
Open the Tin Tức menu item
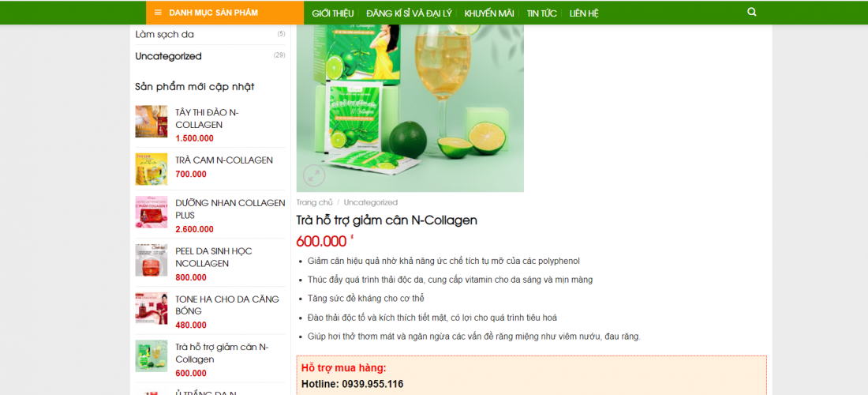click(x=541, y=13)
